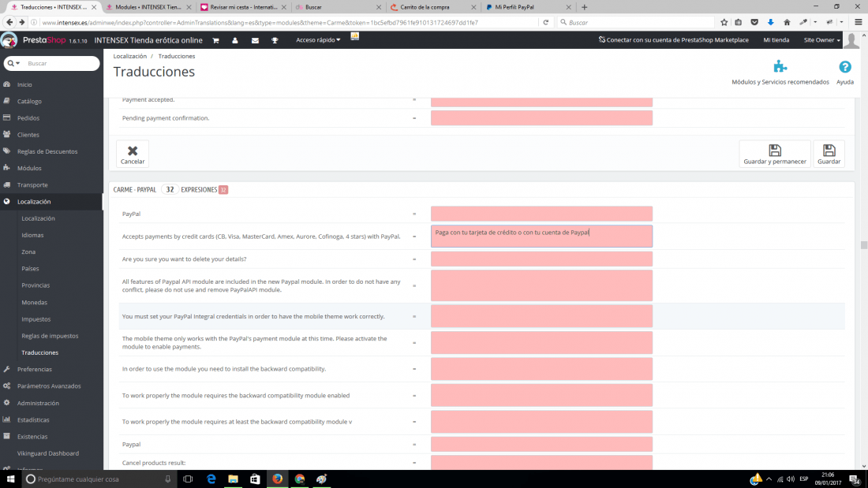Screen dimensions: 868x488
Task: Open File Explorer from taskbar
Action: point(233,479)
